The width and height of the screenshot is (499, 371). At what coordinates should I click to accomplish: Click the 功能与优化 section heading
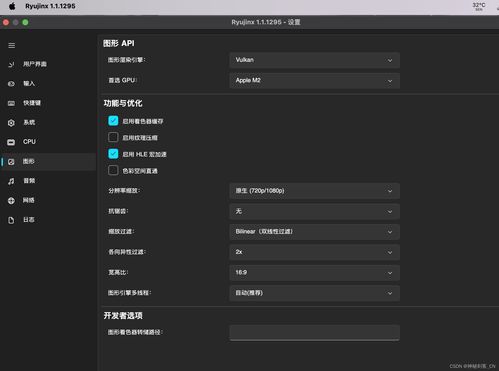point(123,103)
